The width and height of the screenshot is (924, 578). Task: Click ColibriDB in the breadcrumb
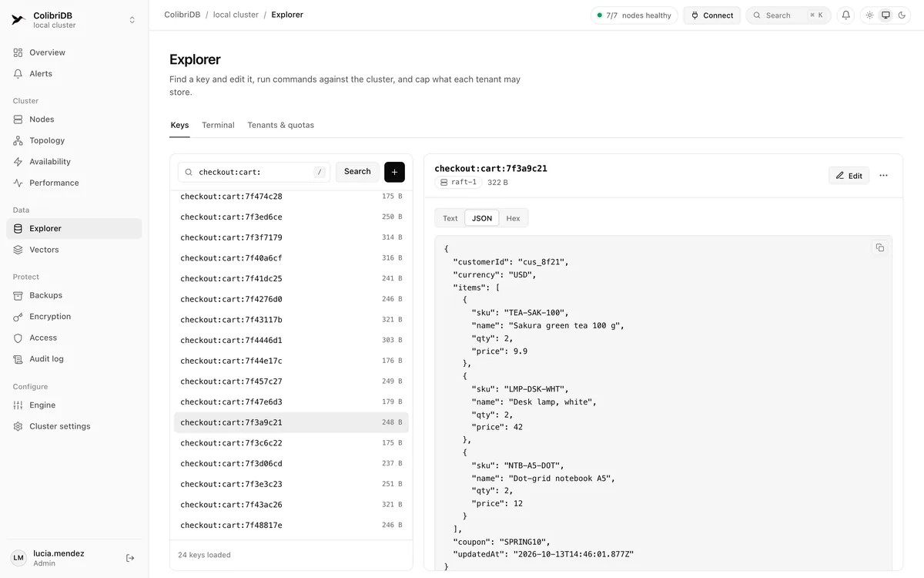coord(182,15)
